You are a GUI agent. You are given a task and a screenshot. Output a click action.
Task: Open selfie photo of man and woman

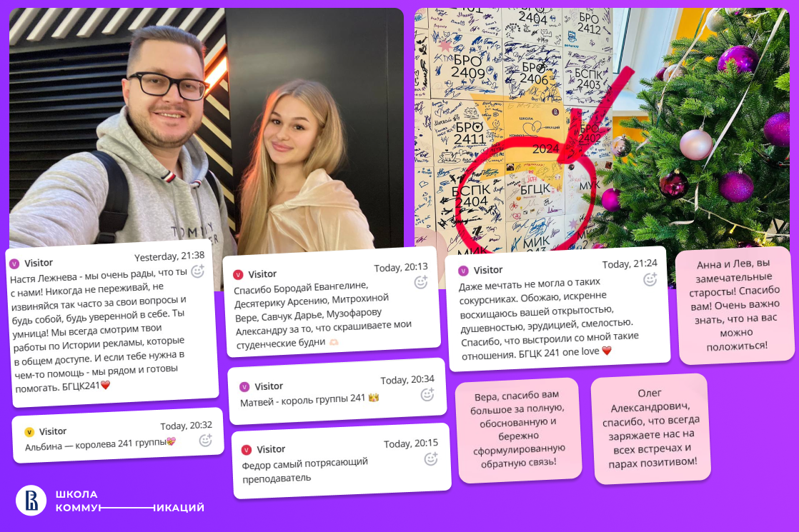(207, 127)
